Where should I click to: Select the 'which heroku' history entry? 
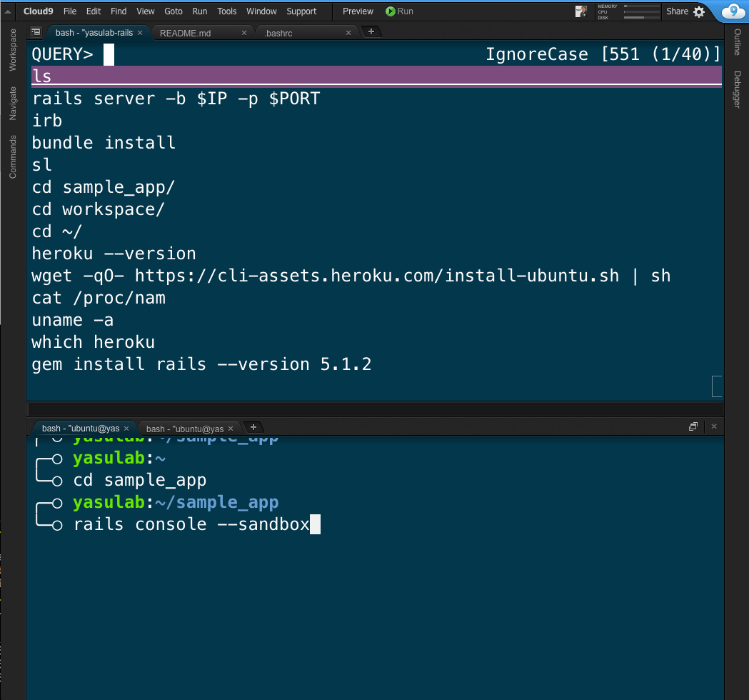[x=93, y=342]
